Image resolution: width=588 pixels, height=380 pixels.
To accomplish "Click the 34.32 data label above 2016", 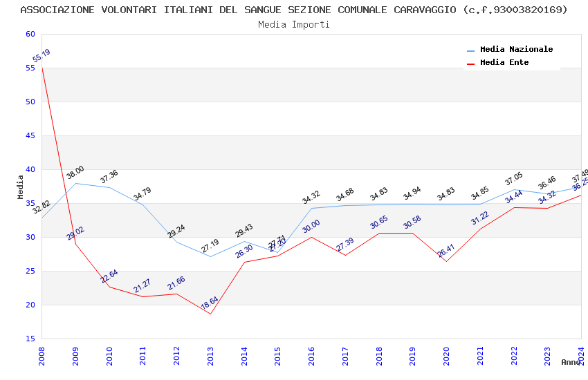I will click(x=311, y=197).
